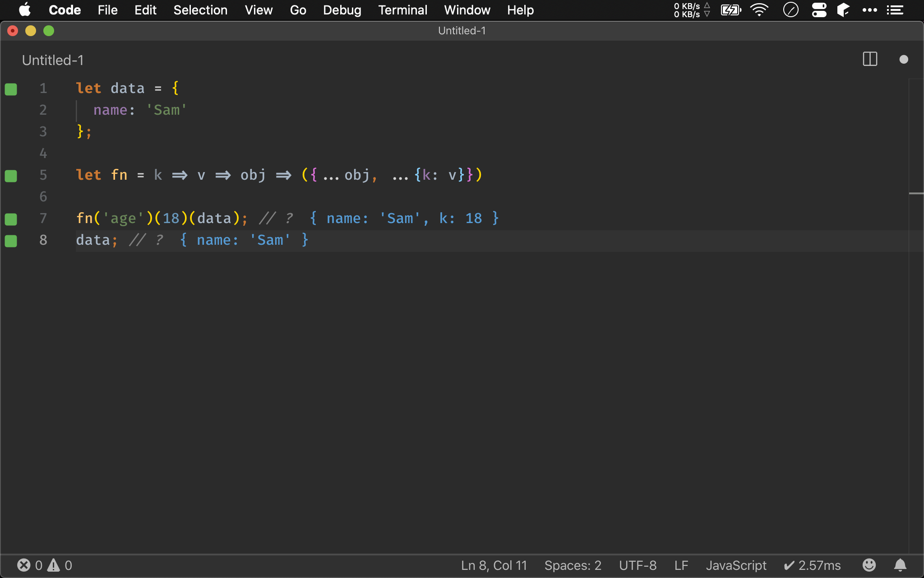Click the unsaved changes dot icon
The height and width of the screenshot is (578, 924).
click(x=903, y=60)
